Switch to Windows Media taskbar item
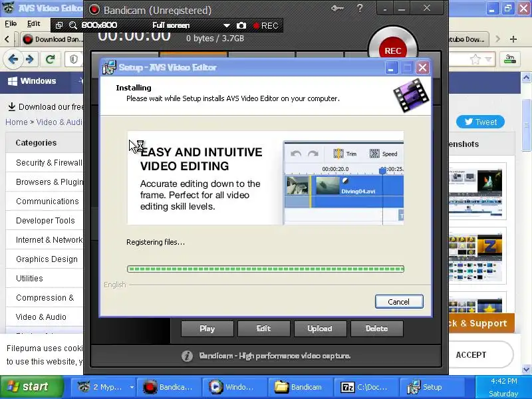Screen dimensions: 532x399 pyautogui.click(x=233, y=387)
